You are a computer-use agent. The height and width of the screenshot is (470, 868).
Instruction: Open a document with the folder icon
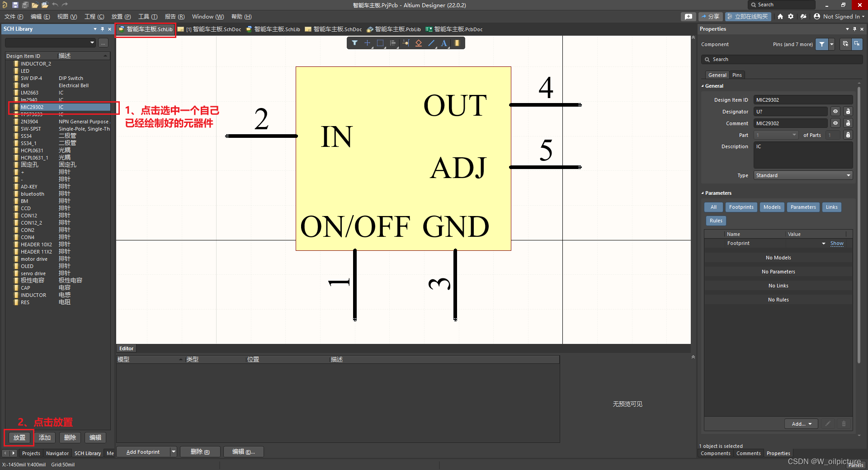35,5
